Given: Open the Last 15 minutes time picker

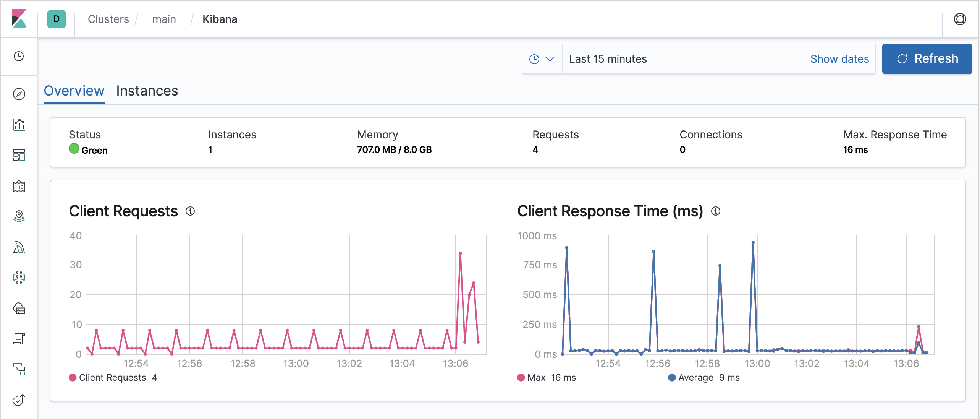Looking at the screenshot, I should 608,59.
